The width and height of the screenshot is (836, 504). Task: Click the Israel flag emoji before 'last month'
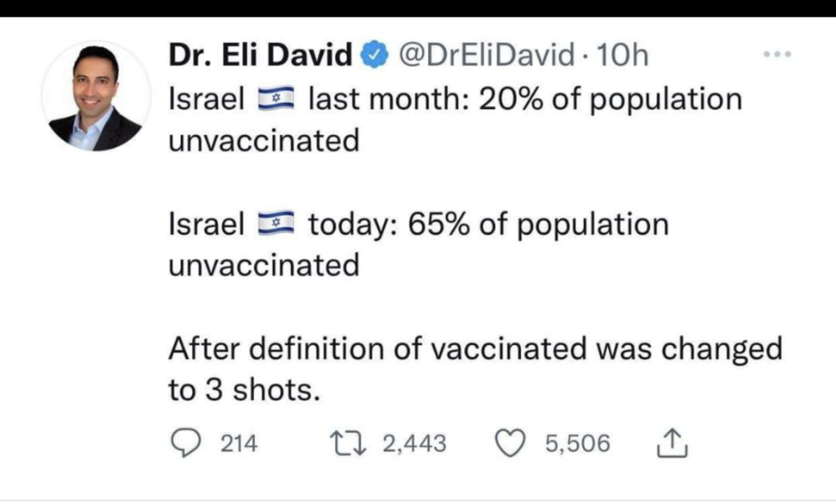[276, 99]
